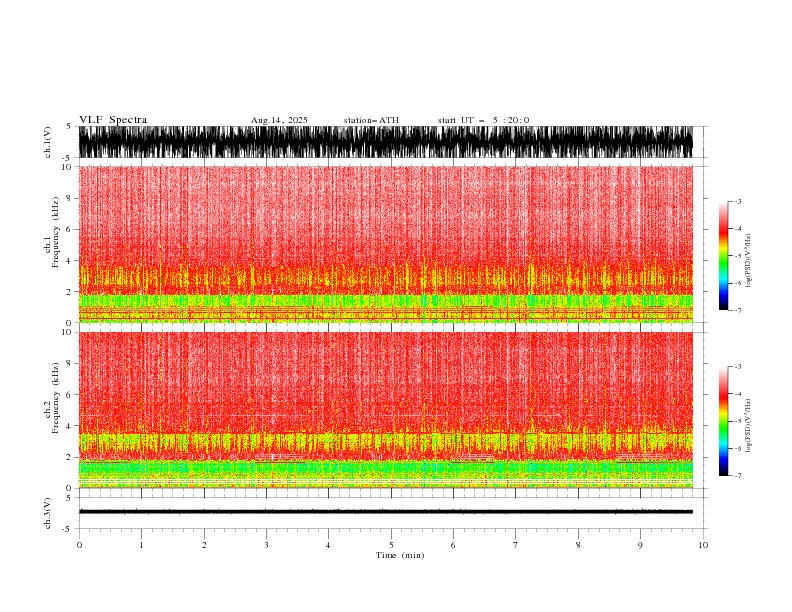792x612 pixels.
Task: Click the ch.1 "Frequency (kHz)" axis label
Action: tap(56, 232)
